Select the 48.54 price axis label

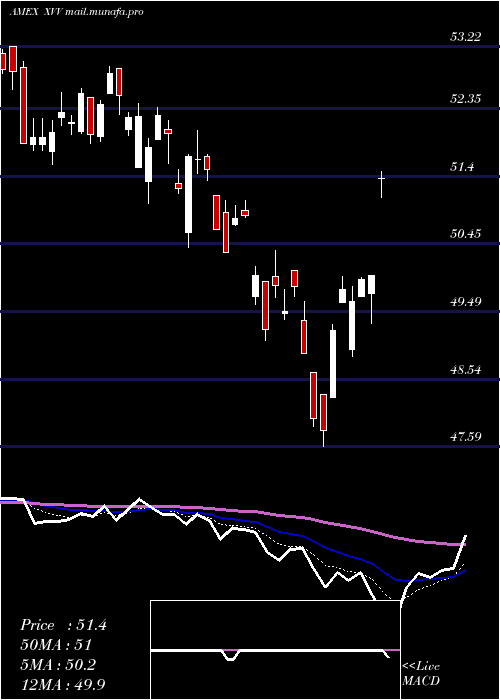[x=466, y=370]
